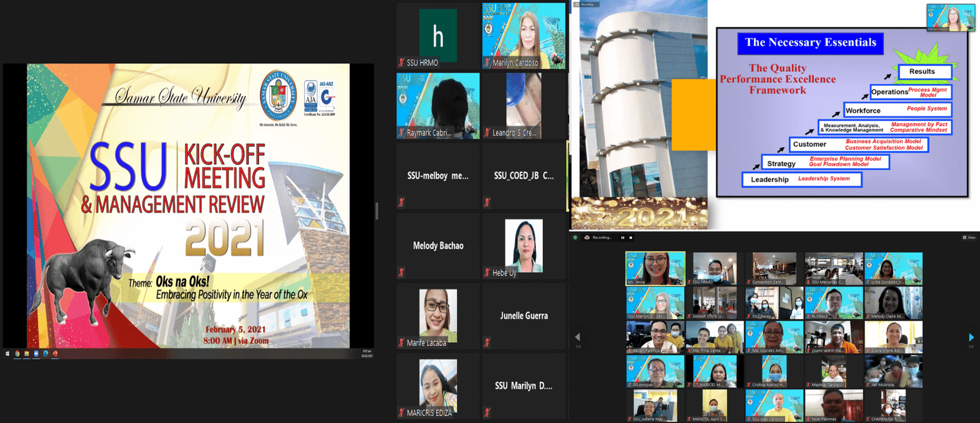Click the Melody Bachao name tile
This screenshot has height=423, width=980.
(438, 246)
